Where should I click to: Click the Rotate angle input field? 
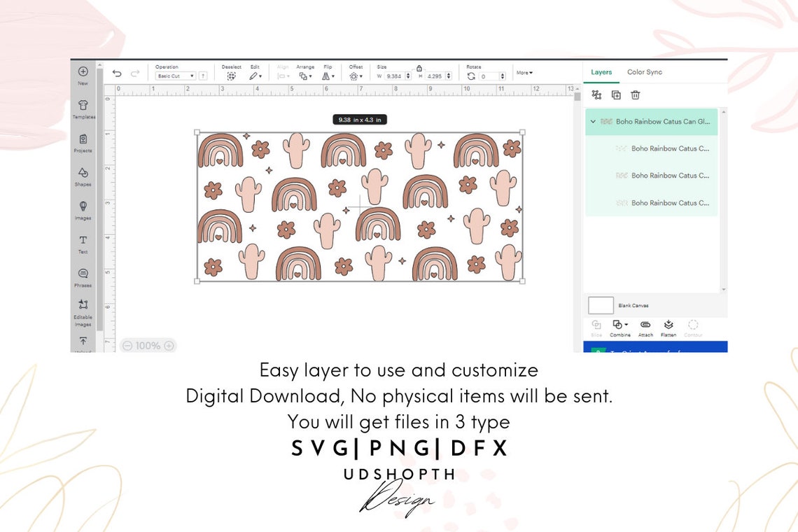point(492,76)
